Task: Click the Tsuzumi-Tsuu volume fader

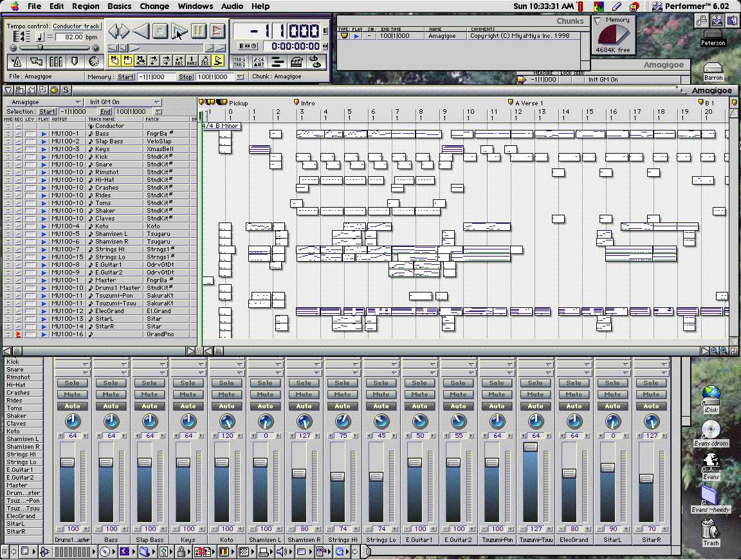Action: pos(531,447)
